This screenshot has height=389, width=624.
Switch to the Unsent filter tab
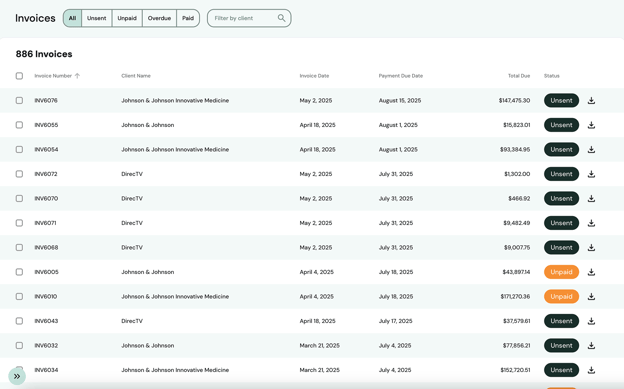coord(97,18)
